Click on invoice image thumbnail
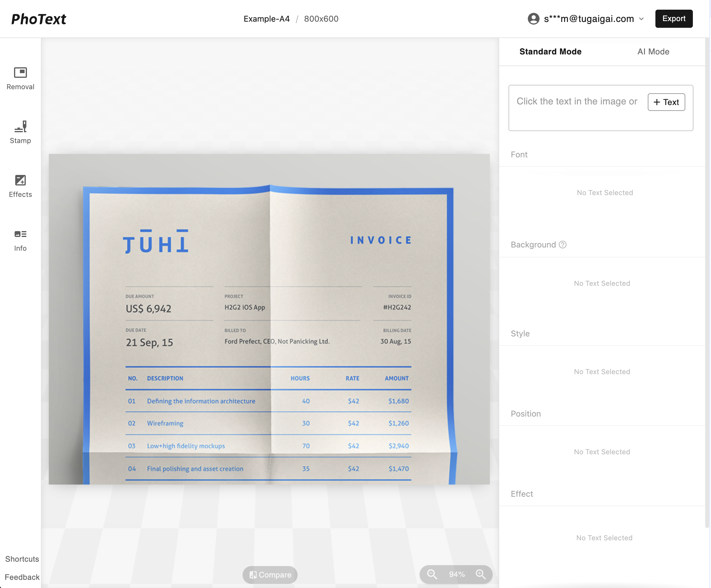The width and height of the screenshot is (711, 588). 269,319
